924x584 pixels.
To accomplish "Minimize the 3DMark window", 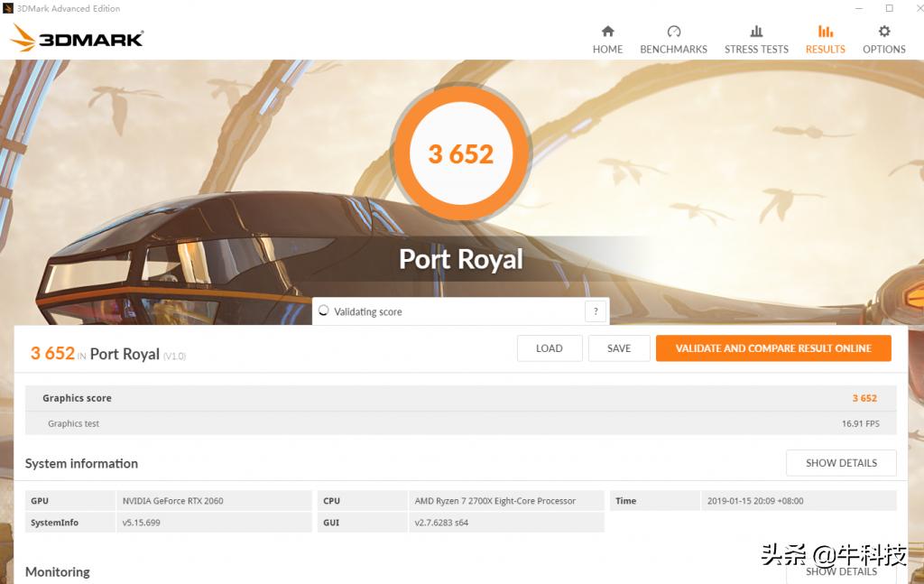I will [x=859, y=8].
